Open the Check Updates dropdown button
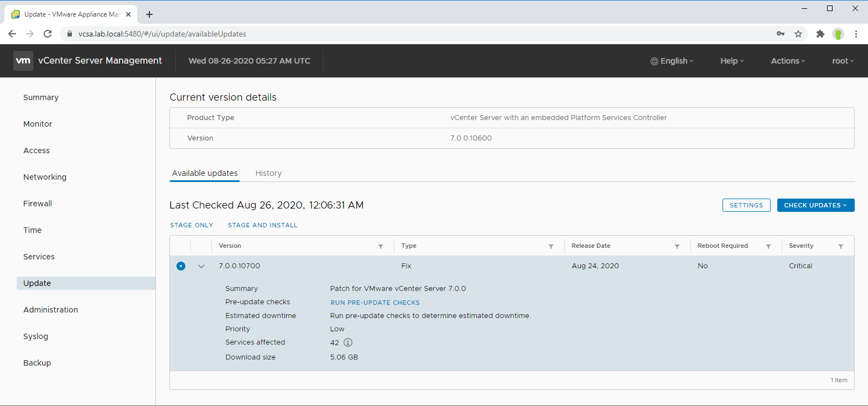 (x=815, y=205)
